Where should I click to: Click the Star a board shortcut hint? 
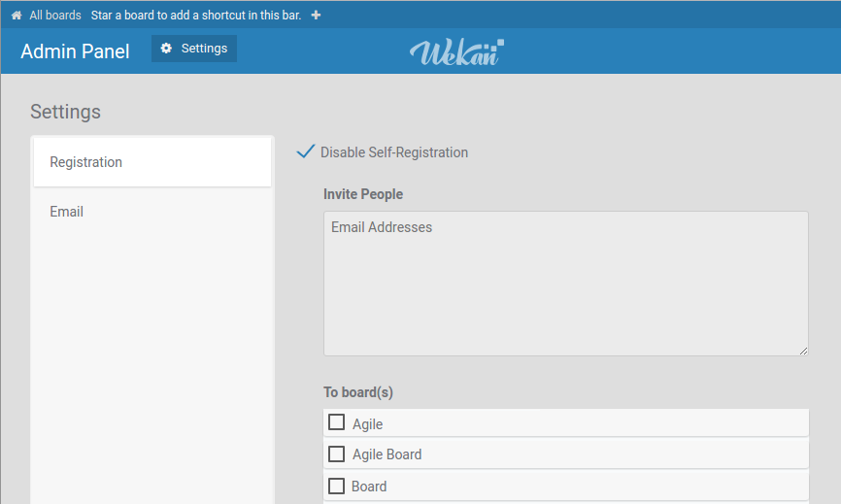click(196, 16)
